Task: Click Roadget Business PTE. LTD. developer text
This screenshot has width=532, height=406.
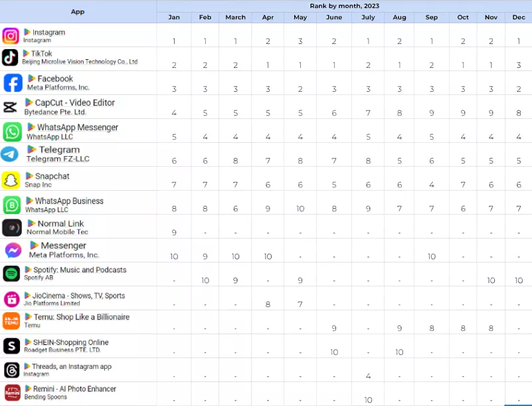Action: 62,350
